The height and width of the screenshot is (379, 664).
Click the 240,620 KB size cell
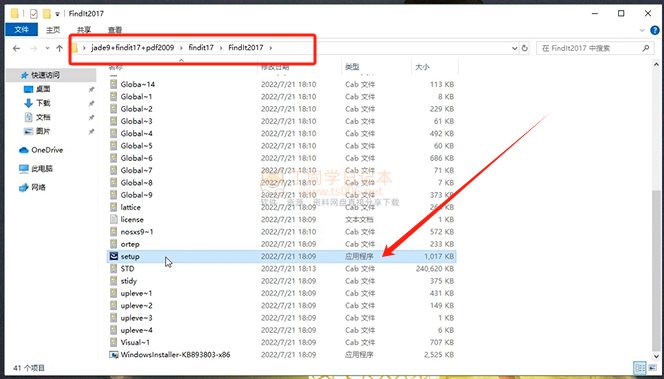point(435,268)
